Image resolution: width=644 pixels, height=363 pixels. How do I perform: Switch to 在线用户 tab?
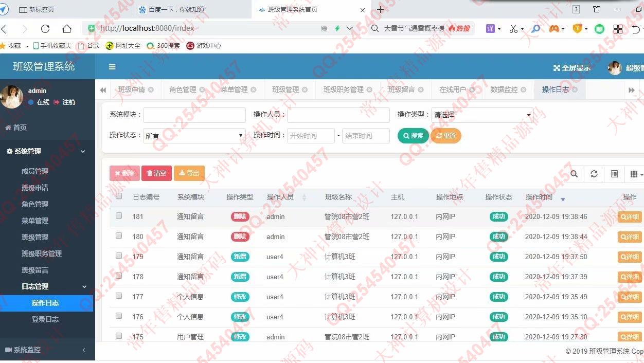pyautogui.click(x=453, y=89)
